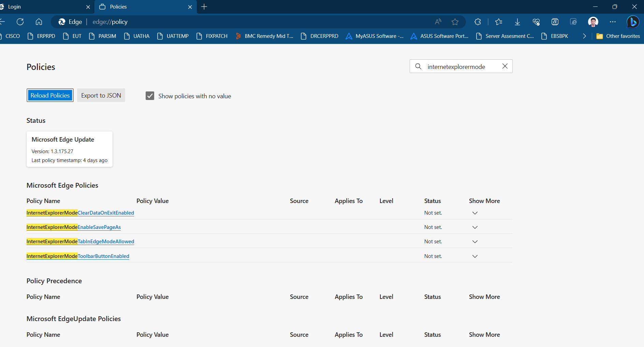Open InternetExplorerModeTabInEdgeModeAllowed policy link
Viewport: 644px width, 347px height.
coord(80,242)
